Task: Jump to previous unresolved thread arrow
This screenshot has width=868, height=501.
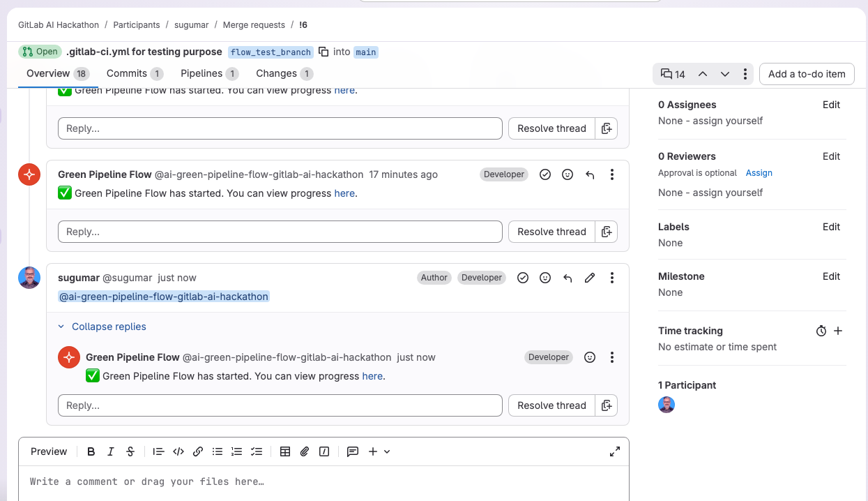Action: (x=703, y=74)
